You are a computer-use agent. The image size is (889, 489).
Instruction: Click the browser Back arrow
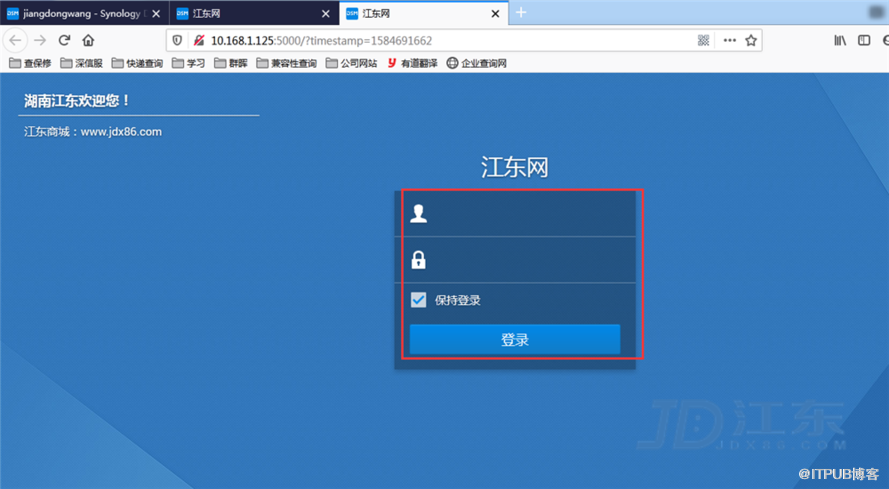click(x=15, y=40)
